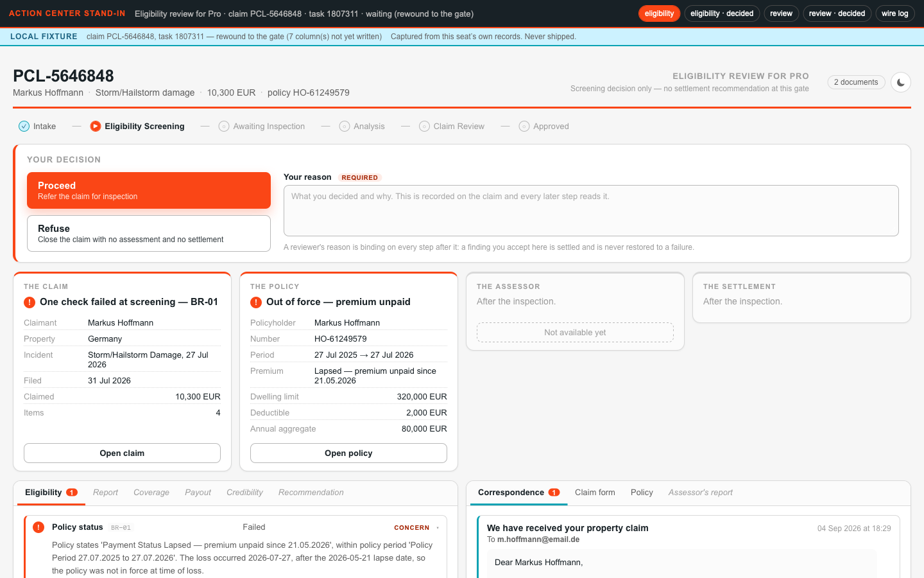Screen dimensions: 924x578
Task: Expand the CONCERN disclosure arrow on Policy status
Action: 438,528
